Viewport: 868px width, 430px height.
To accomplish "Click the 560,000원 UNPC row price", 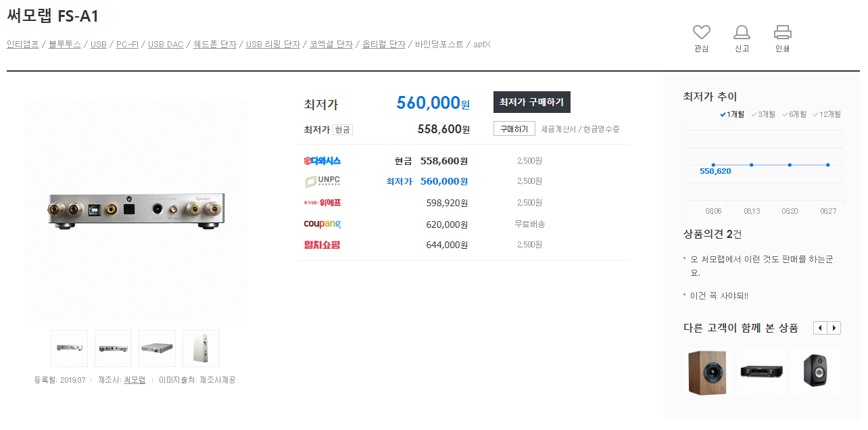I will 444,181.
